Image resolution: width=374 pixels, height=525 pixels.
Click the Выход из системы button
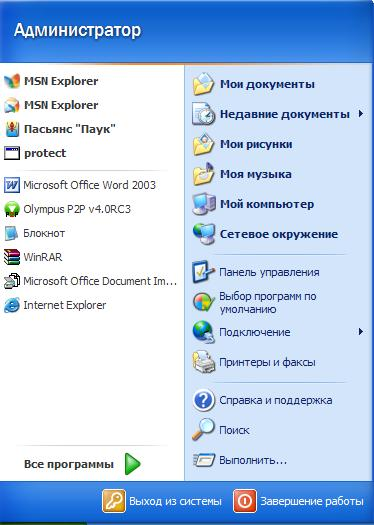pyautogui.click(x=162, y=501)
